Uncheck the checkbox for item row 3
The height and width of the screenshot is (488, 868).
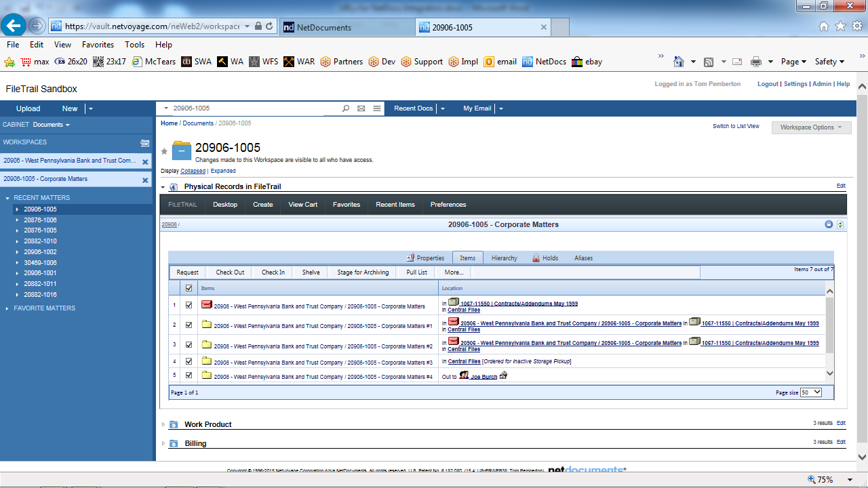tap(189, 345)
